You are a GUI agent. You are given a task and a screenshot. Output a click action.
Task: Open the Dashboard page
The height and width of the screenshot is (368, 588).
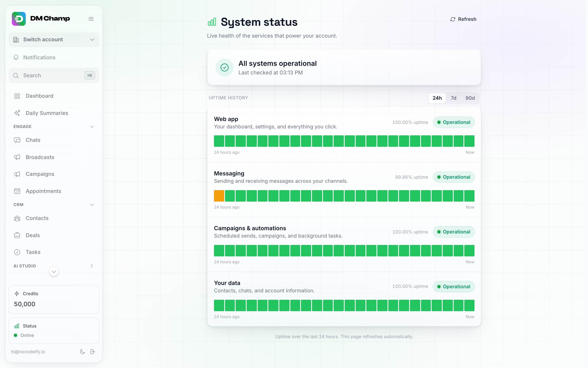coord(54,96)
